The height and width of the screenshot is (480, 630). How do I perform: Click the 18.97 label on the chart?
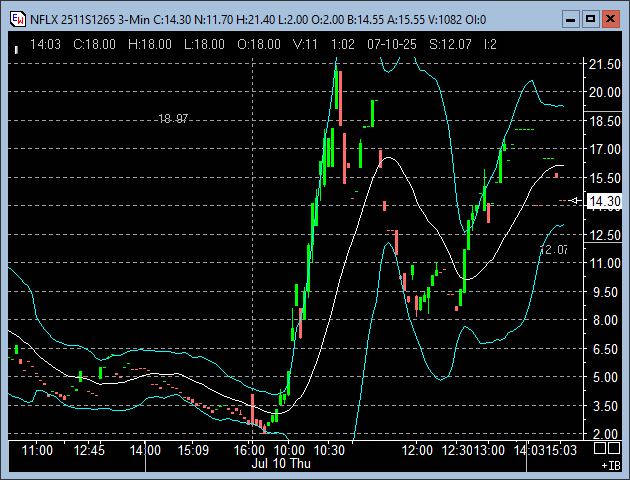[x=173, y=119]
